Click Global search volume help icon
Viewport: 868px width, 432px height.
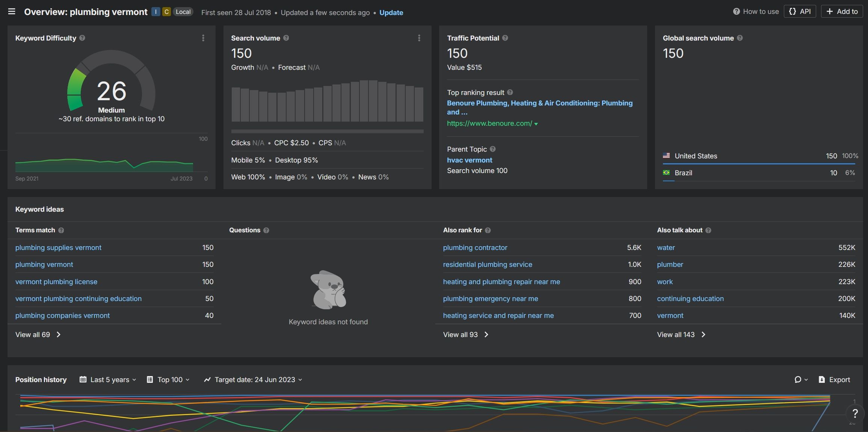[x=740, y=38]
